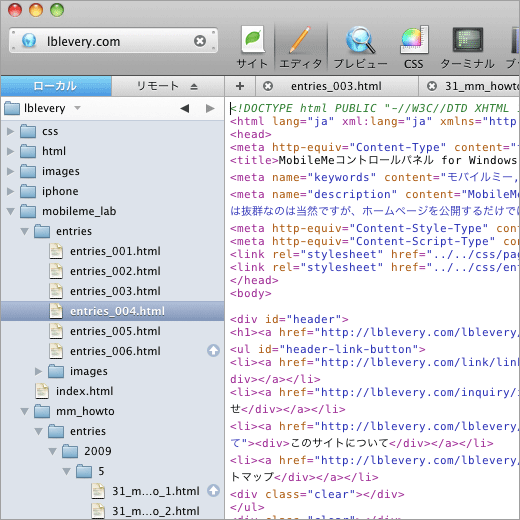Viewport: 520px width, 520px height.
Task: Select file entries_006.html
Action: (113, 351)
